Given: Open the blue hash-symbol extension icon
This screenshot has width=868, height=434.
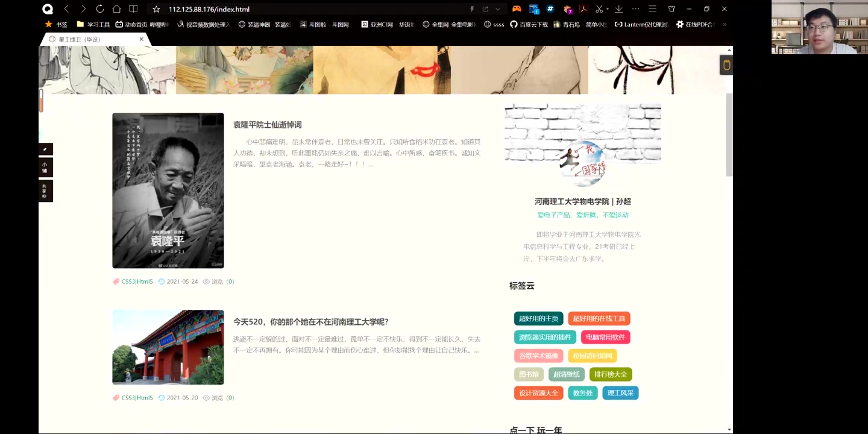Looking at the screenshot, I should coord(550,9).
